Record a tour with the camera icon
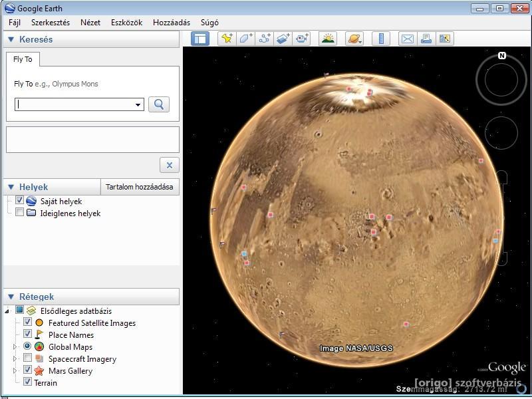The width and height of the screenshot is (532, 399). coord(302,39)
